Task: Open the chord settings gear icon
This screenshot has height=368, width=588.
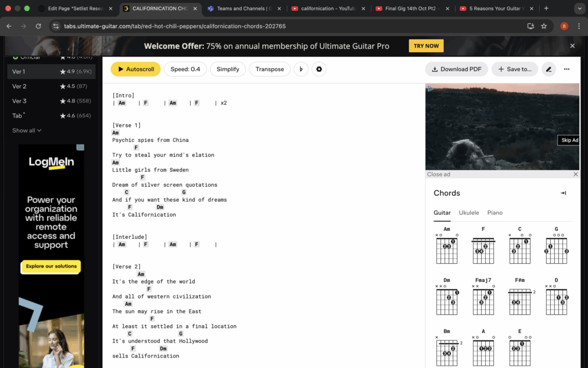Action: coord(319,69)
